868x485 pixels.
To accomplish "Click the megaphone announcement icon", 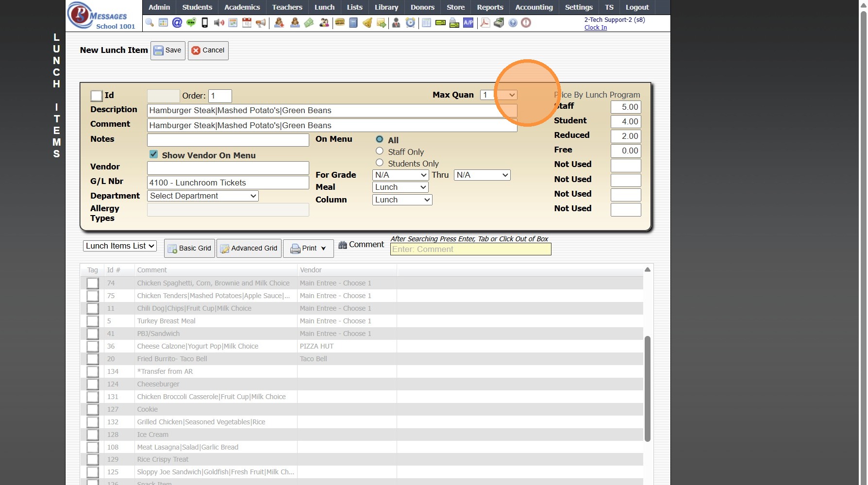I will point(261,23).
